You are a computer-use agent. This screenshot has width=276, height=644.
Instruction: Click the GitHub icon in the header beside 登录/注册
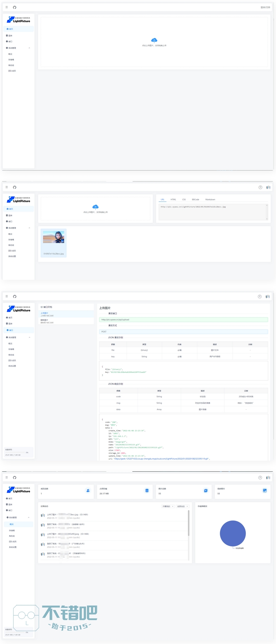[15, 7]
